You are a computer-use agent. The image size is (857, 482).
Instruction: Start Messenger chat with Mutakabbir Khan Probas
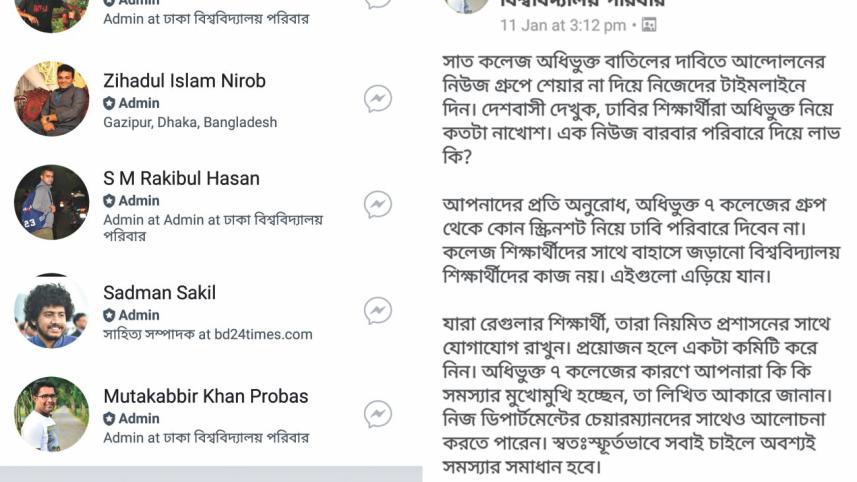click(377, 414)
